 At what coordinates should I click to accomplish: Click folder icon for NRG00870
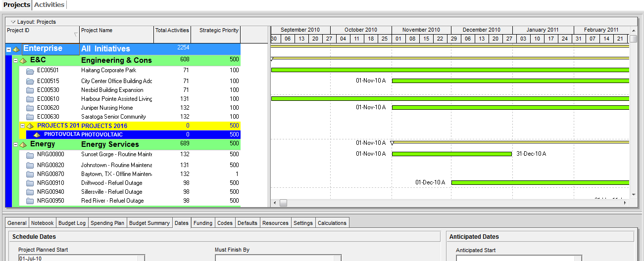point(30,174)
